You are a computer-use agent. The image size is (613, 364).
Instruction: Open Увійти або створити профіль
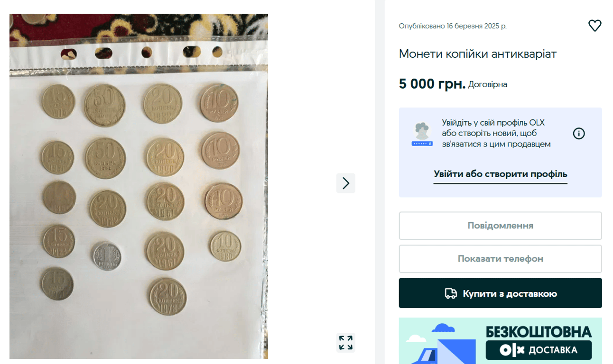pyautogui.click(x=500, y=174)
